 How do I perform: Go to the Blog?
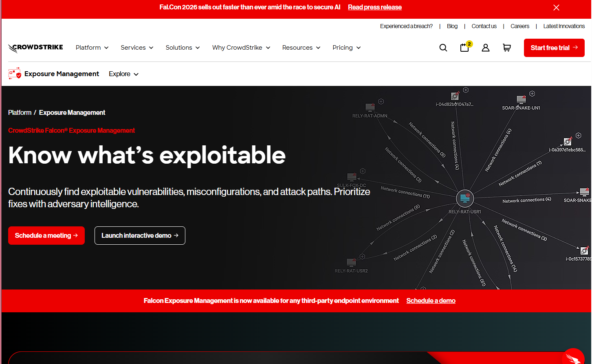[452, 26]
